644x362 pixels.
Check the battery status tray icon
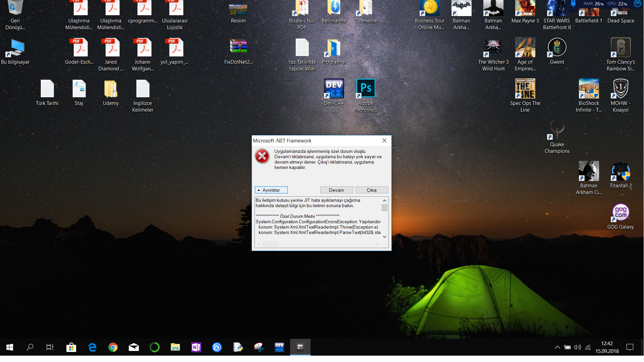567,347
